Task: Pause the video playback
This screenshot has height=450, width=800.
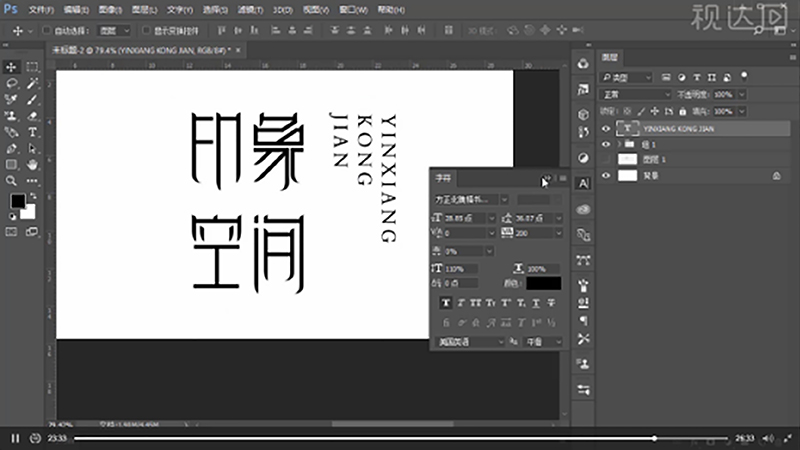Action: pos(15,438)
